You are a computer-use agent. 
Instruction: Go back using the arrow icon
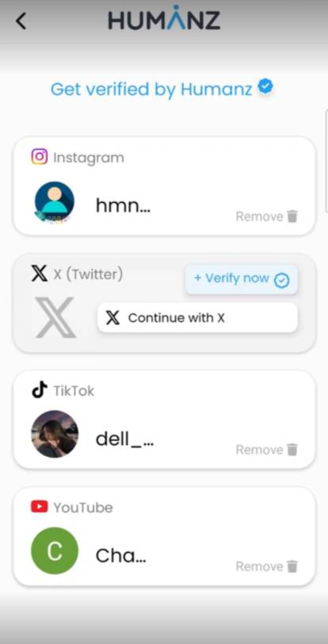click(x=21, y=21)
